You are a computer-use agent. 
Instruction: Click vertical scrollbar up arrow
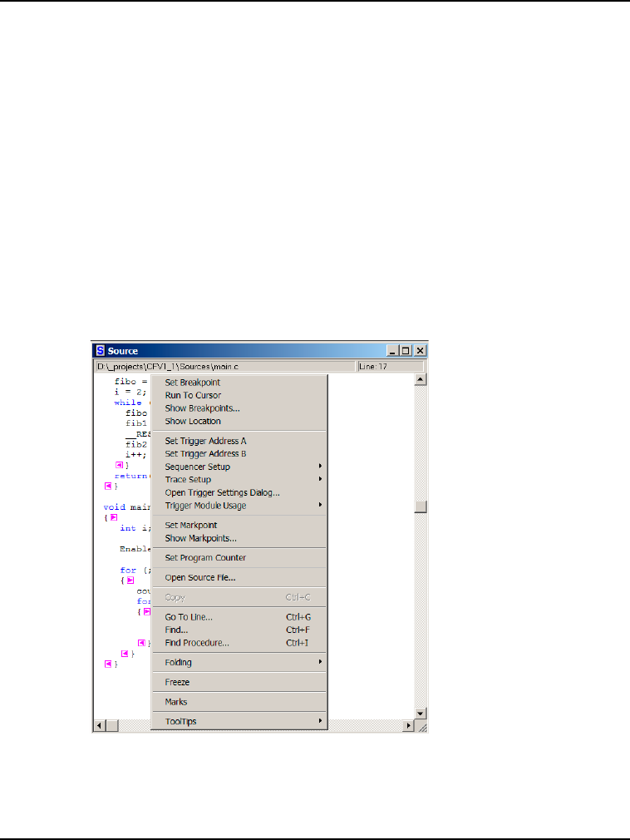click(x=421, y=379)
